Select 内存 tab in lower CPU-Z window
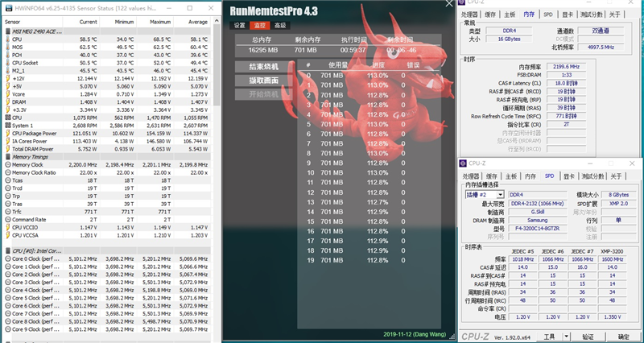The width and height of the screenshot is (644, 343). point(530,176)
